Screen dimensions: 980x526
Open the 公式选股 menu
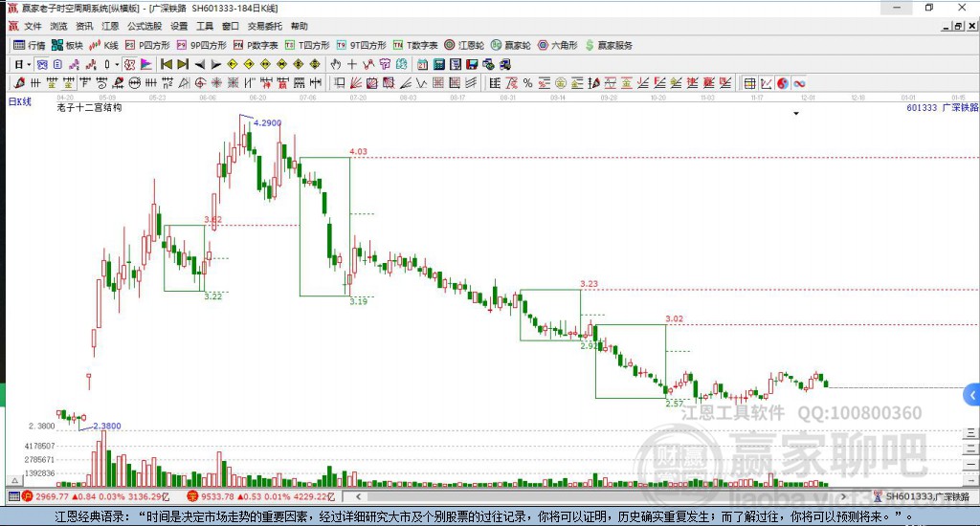point(145,26)
